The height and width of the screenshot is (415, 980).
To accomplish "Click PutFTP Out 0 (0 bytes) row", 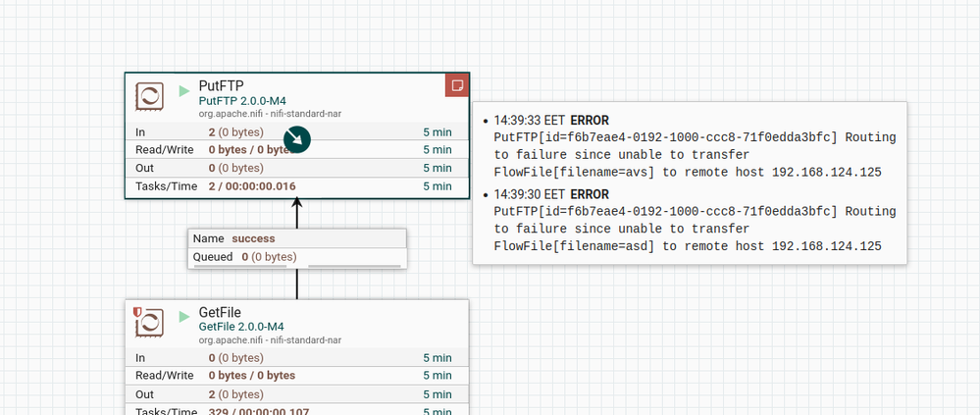I will [x=297, y=168].
